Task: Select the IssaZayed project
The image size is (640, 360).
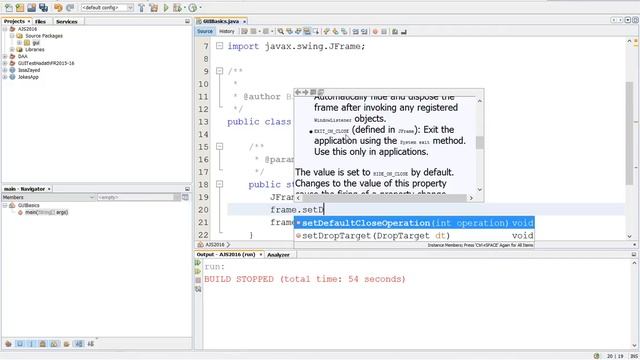Action: 29,70
